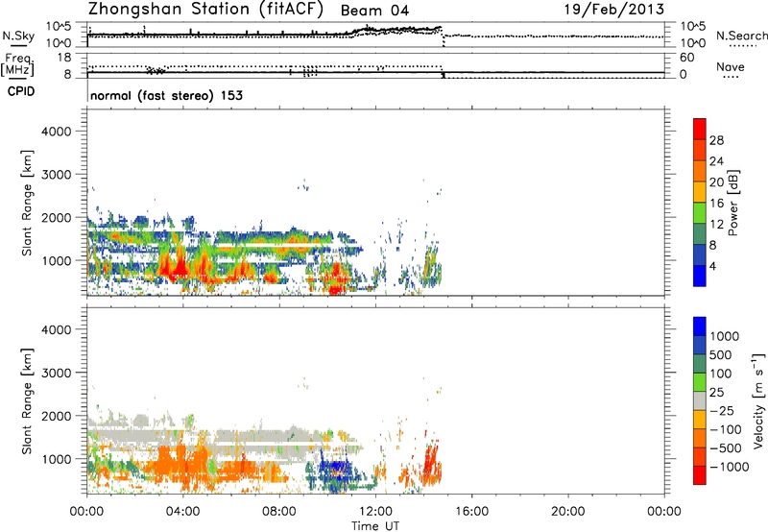This screenshot has width=768, height=532.
Task: Click the 'Freq. [MHz]' axis label
Action: [17, 64]
